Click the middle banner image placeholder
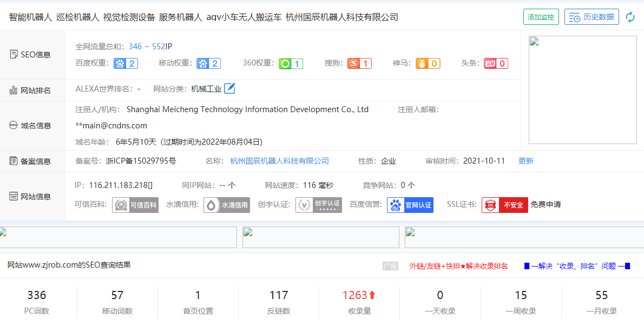 [x=321, y=237]
